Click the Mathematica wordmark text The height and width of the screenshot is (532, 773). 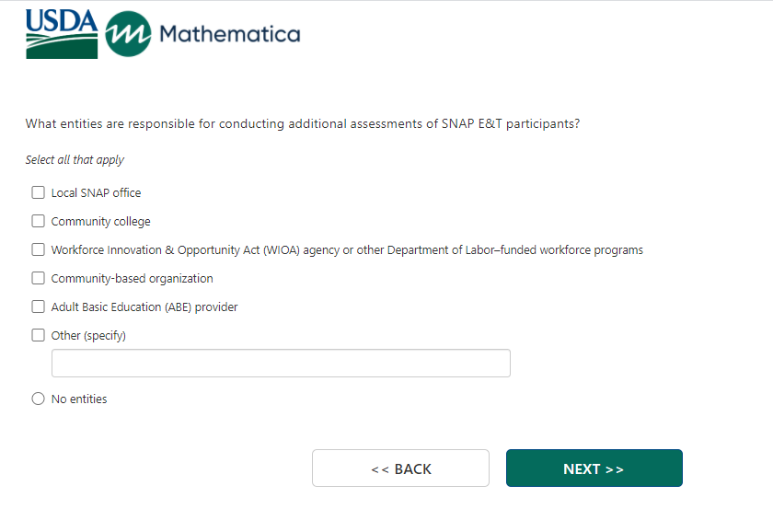click(x=229, y=34)
